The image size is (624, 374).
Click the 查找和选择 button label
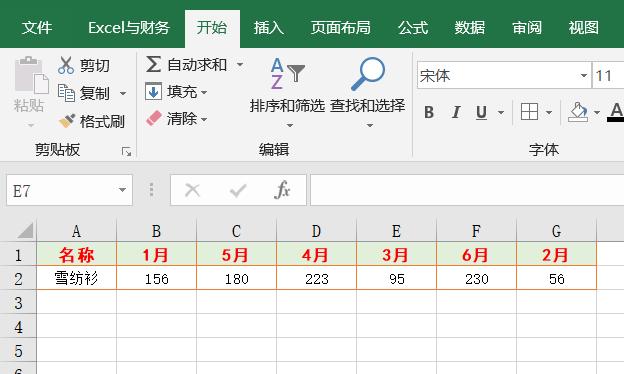pos(368,106)
